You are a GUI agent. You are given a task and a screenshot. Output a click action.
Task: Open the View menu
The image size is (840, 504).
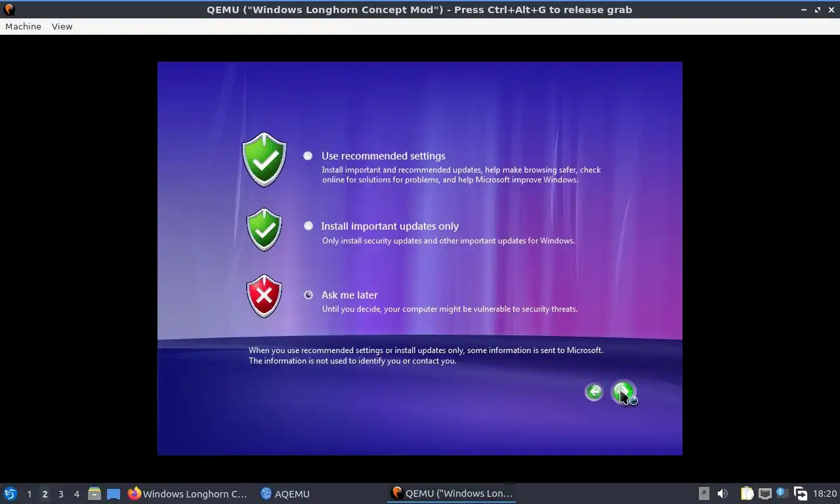click(62, 26)
